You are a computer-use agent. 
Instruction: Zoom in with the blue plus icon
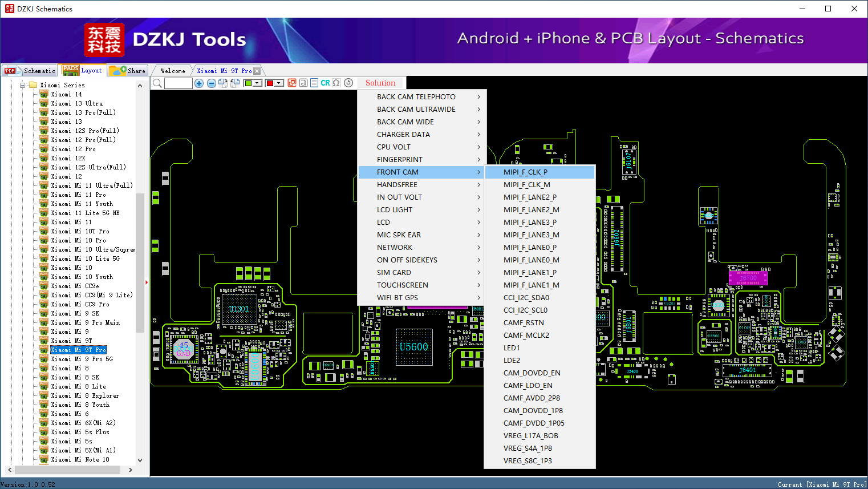point(199,83)
